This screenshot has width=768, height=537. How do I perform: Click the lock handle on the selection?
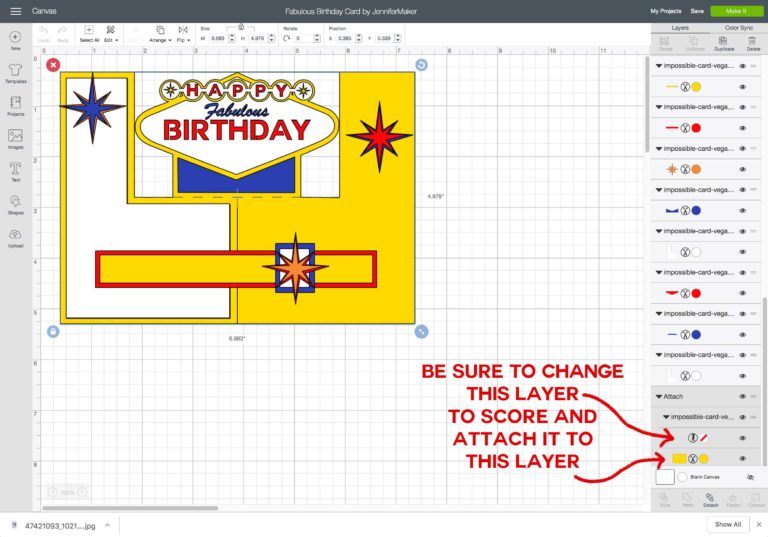53,332
